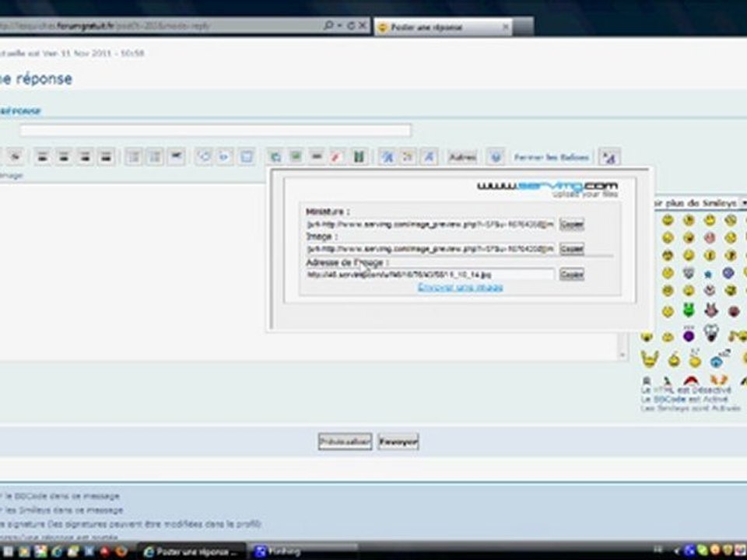
Task: Click the Les Smileys sont Activés text
Action: [690, 408]
